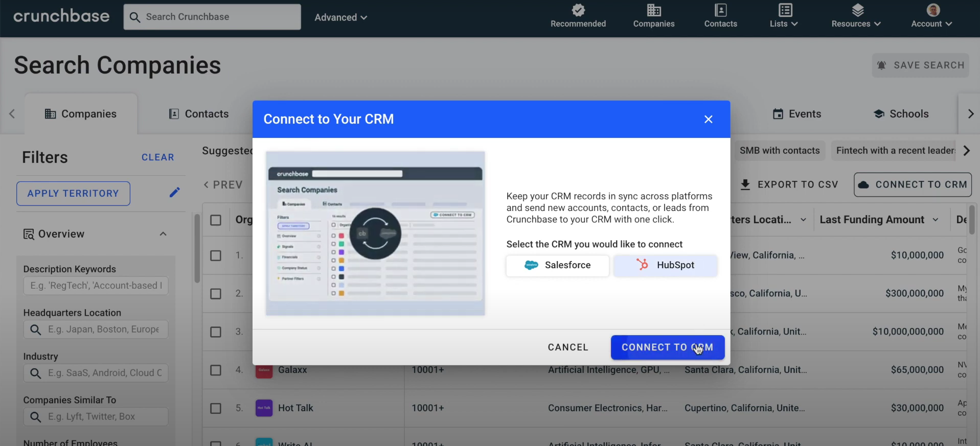Clear all filters
The image size is (980, 446).
click(157, 157)
